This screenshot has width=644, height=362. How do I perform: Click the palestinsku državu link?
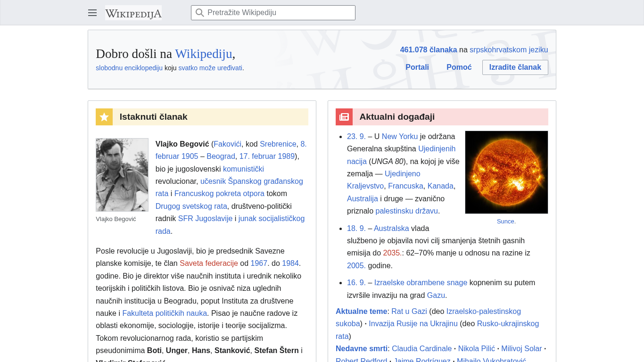point(406,211)
